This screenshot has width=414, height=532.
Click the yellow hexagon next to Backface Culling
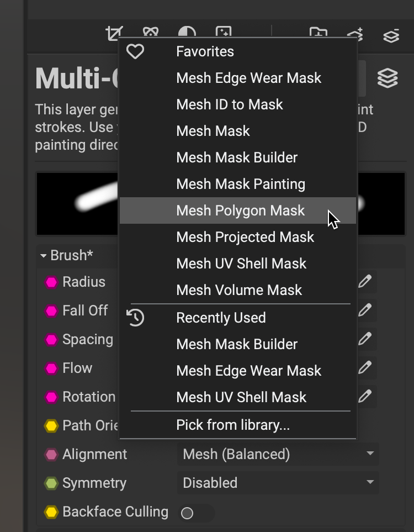tap(51, 512)
